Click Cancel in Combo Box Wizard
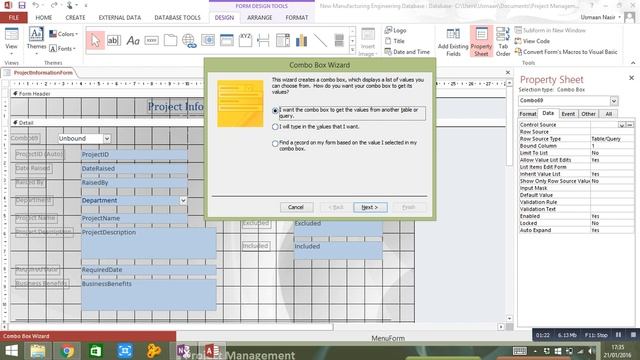This screenshot has height=360, width=640. 296,207
